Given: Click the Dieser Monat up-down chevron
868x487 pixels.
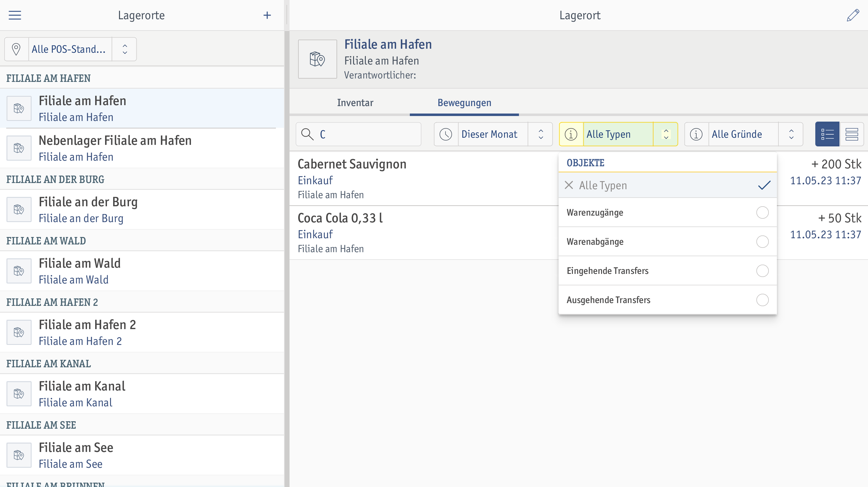Looking at the screenshot, I should click(541, 134).
